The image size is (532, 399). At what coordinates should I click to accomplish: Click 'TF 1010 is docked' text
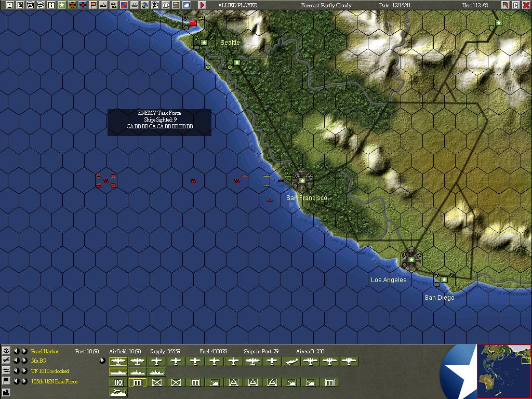click(x=50, y=371)
